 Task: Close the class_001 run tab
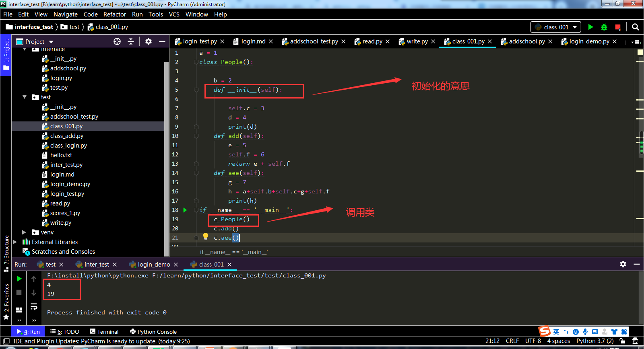(x=229, y=264)
